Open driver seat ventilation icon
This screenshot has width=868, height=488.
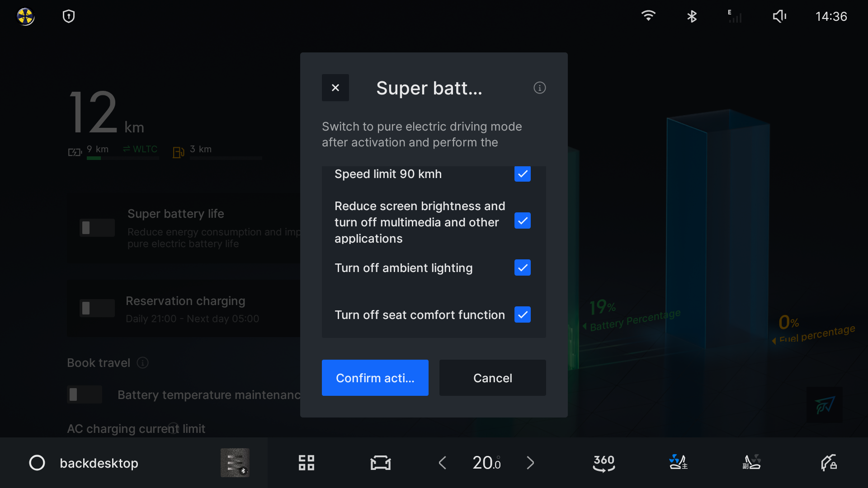[x=678, y=463]
